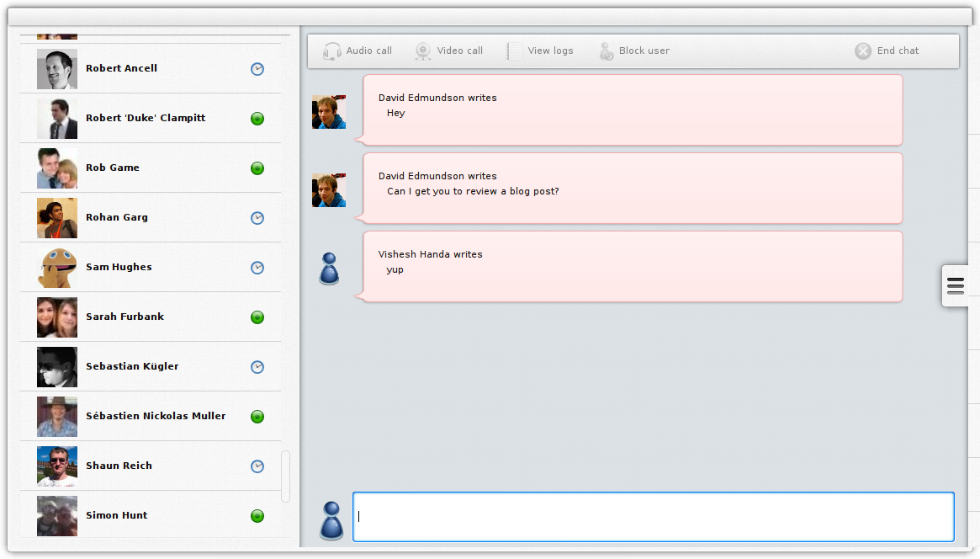Click David Edmundson's avatar beside 'Hey'
This screenshot has height=559, width=980.
point(329,112)
